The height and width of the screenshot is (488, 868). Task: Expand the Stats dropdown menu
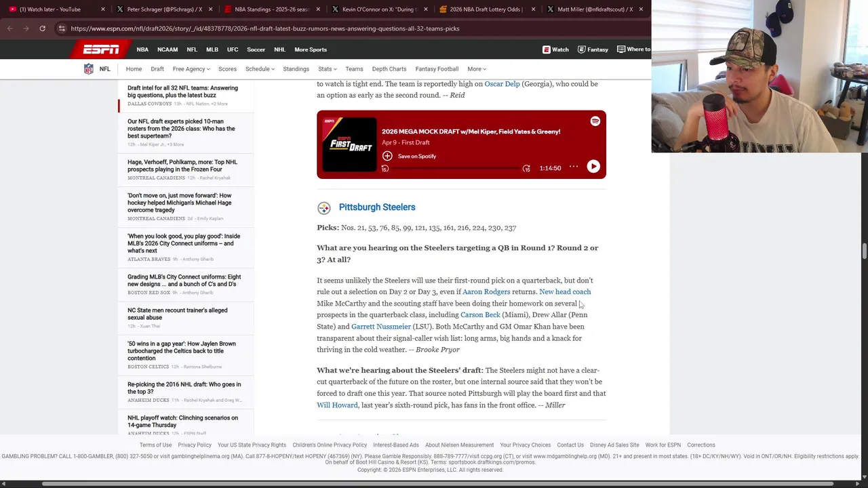click(327, 69)
